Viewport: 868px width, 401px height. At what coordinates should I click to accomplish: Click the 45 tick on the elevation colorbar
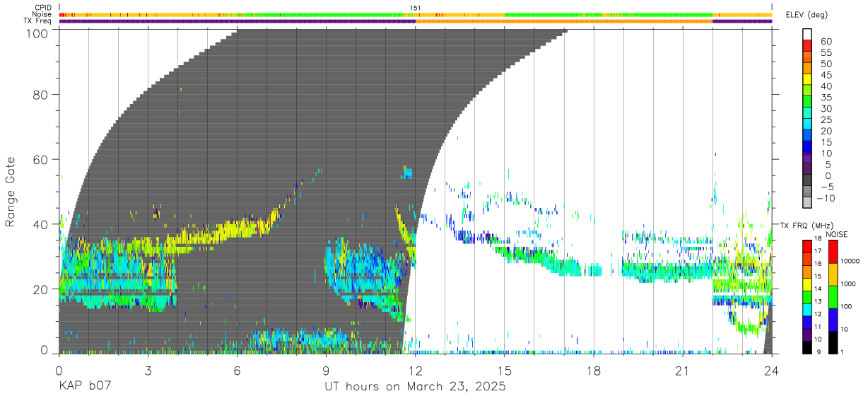826,75
